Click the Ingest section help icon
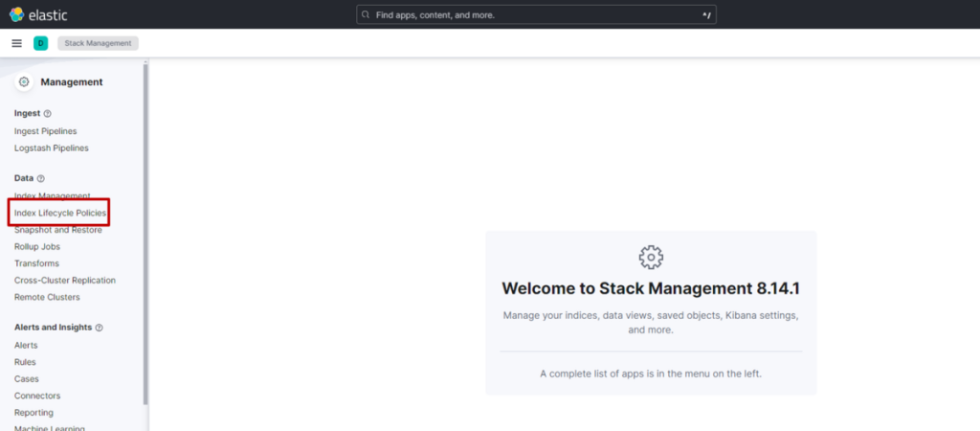Image resolution: width=980 pixels, height=431 pixels. coord(48,114)
